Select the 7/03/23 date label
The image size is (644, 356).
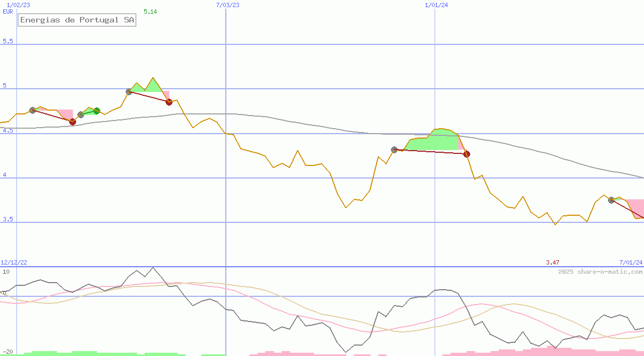[x=227, y=4]
